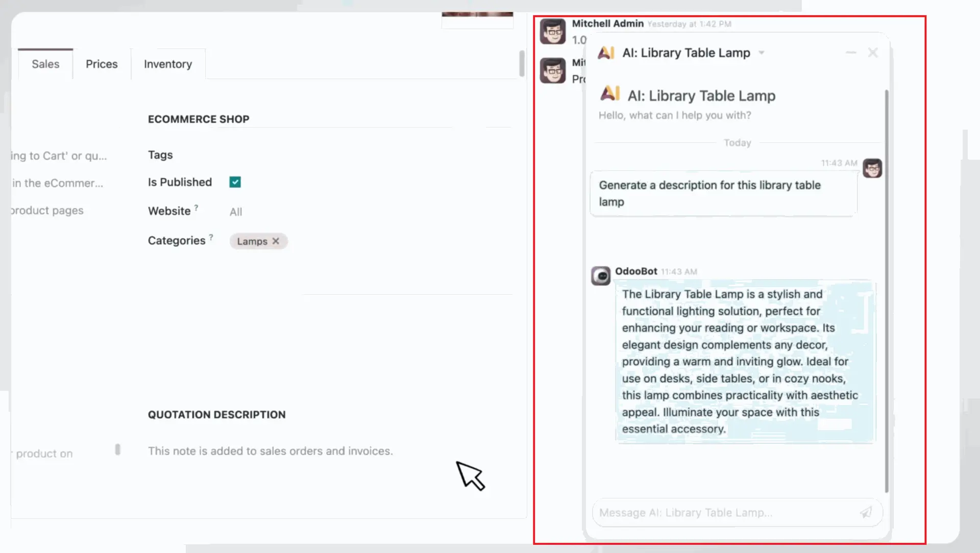Click the quotation description note field
The height and width of the screenshot is (553, 980).
pyautogui.click(x=271, y=451)
